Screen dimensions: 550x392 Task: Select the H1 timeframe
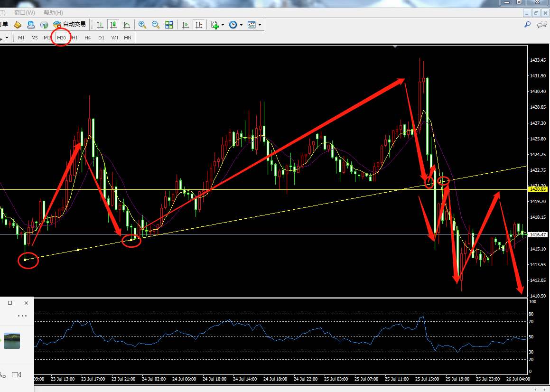(x=75, y=37)
